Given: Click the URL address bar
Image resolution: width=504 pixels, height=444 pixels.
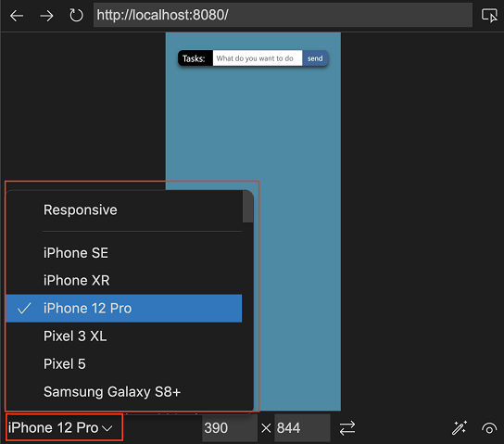Looking at the screenshot, I should pyautogui.click(x=283, y=15).
